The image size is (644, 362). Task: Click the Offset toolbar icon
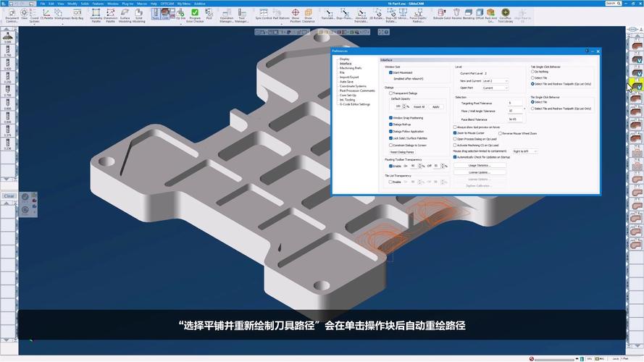[x=480, y=14]
